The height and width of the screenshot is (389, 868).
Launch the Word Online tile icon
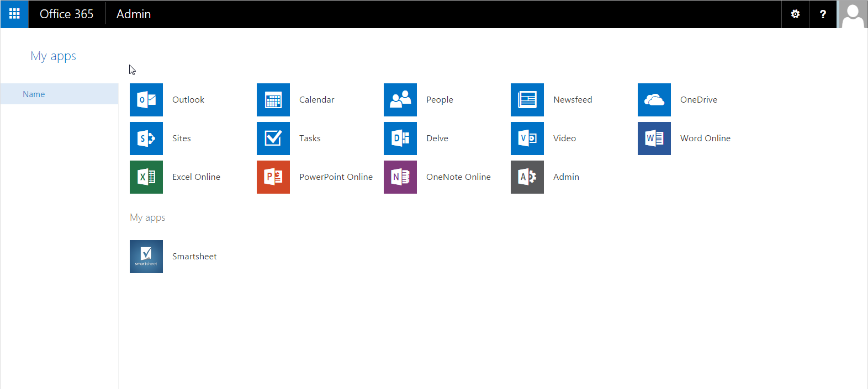(x=654, y=138)
